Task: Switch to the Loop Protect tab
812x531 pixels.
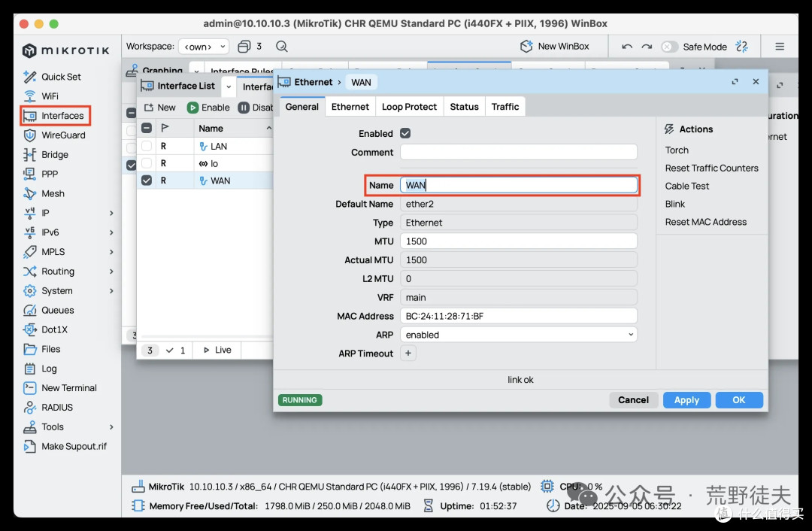Action: (x=409, y=107)
